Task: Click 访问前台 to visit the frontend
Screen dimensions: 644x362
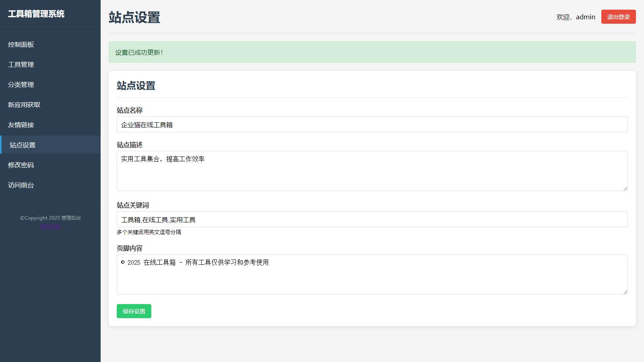Action: point(20,185)
